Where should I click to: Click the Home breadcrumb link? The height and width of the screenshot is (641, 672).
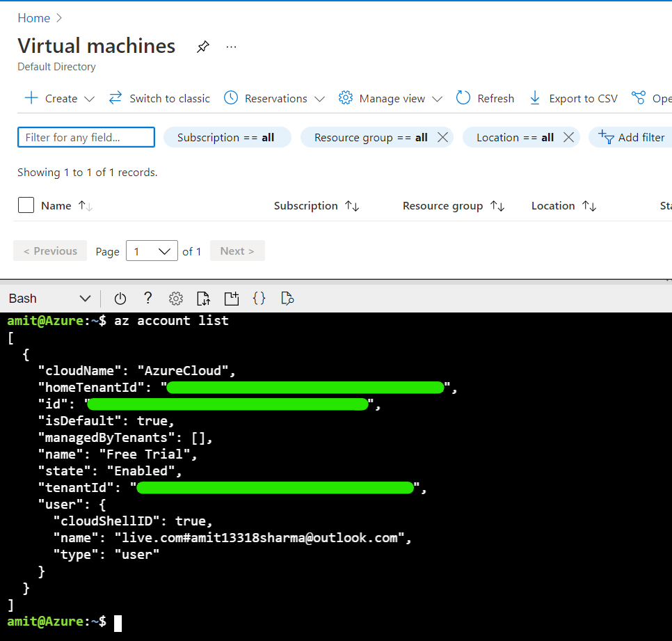(34, 18)
